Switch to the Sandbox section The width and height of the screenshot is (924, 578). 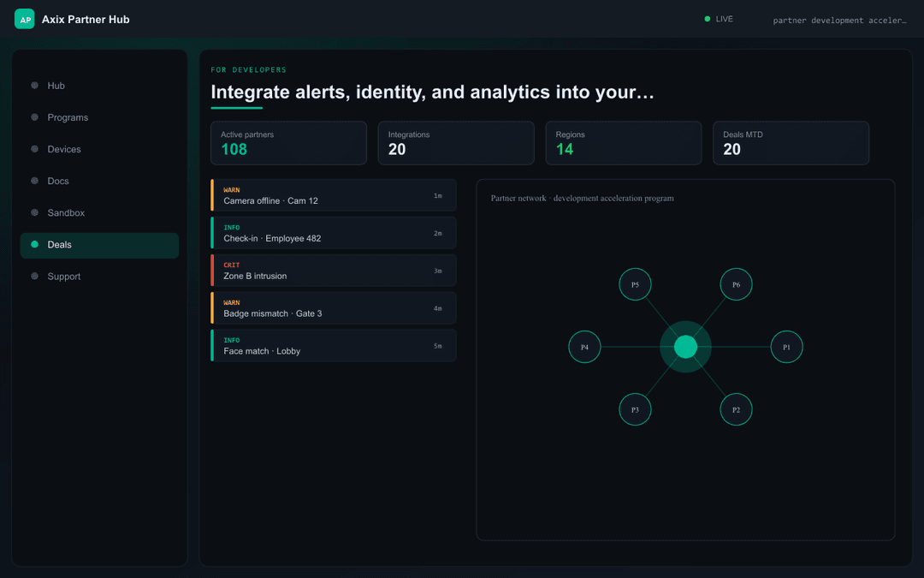[99, 213]
